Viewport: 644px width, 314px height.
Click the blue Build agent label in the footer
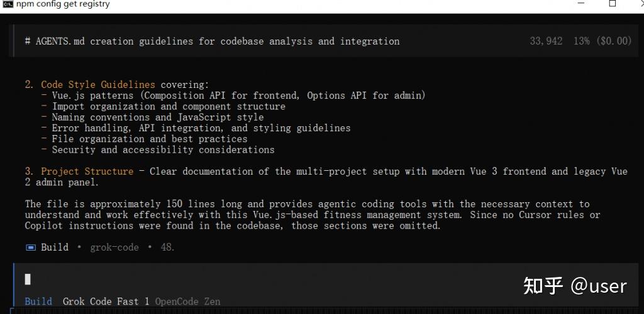[x=38, y=301]
